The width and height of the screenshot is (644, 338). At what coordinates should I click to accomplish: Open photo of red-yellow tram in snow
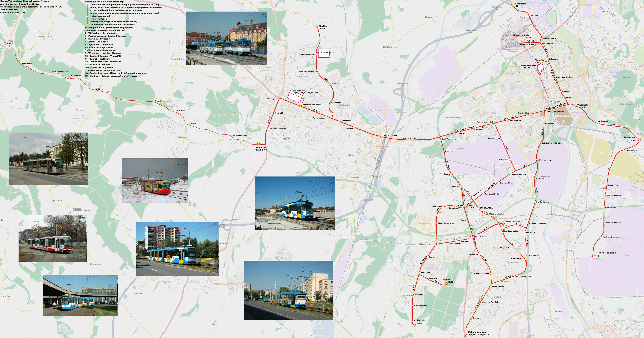tap(155, 180)
